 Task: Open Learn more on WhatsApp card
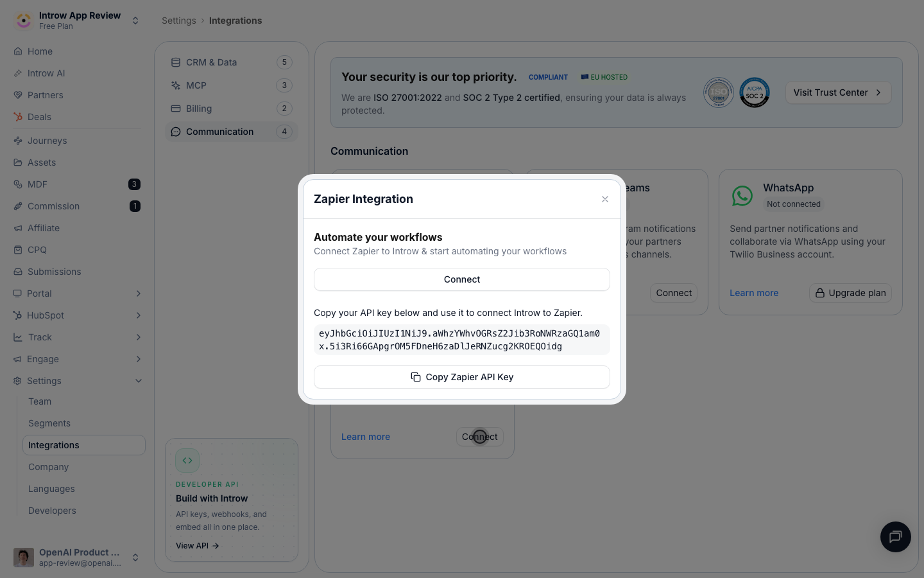[754, 293]
